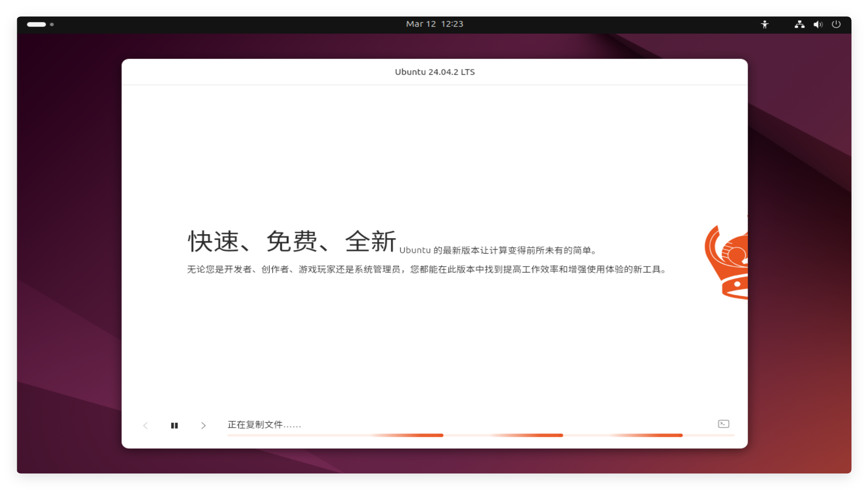The width and height of the screenshot is (868, 490).
Task: Pause the installer slideshow
Action: (174, 425)
